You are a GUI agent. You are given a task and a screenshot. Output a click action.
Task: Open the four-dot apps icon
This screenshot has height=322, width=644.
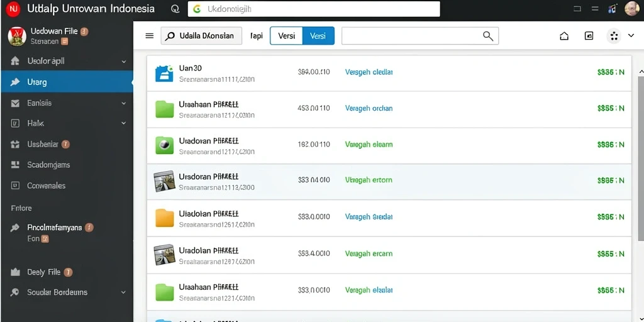click(614, 36)
